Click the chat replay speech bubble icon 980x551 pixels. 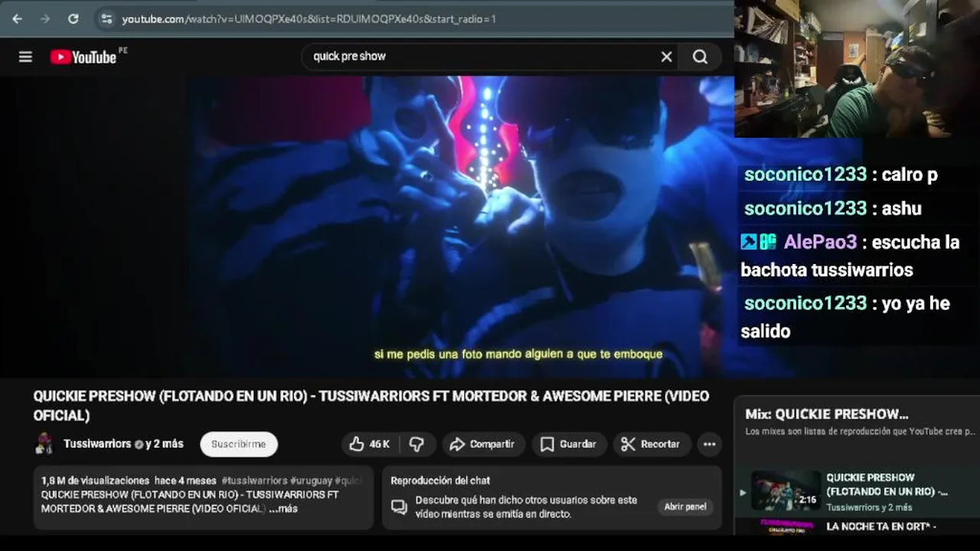(x=399, y=507)
